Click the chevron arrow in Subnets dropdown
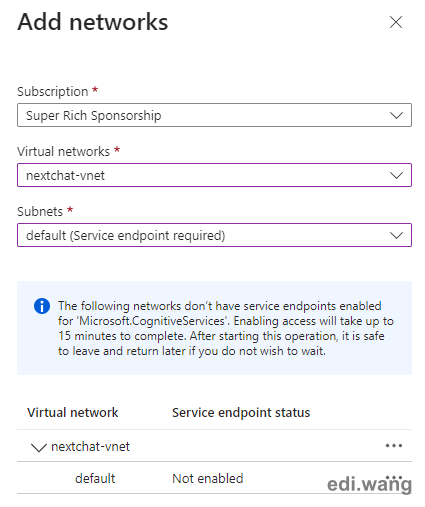 (396, 235)
